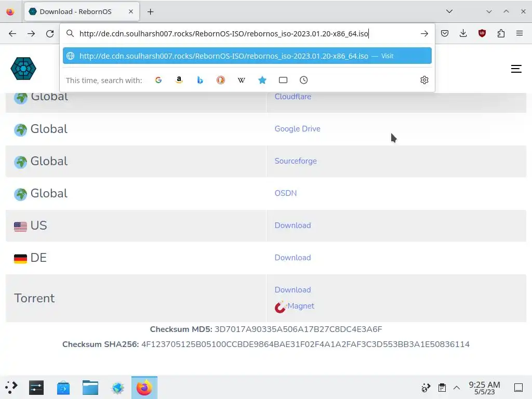The image size is (532, 399).
Task: Click Download link in Torrent row
Action: [293, 290]
